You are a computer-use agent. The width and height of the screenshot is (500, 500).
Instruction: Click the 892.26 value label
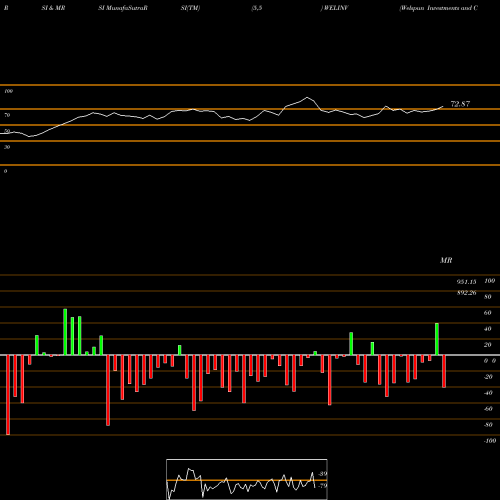(466, 293)
